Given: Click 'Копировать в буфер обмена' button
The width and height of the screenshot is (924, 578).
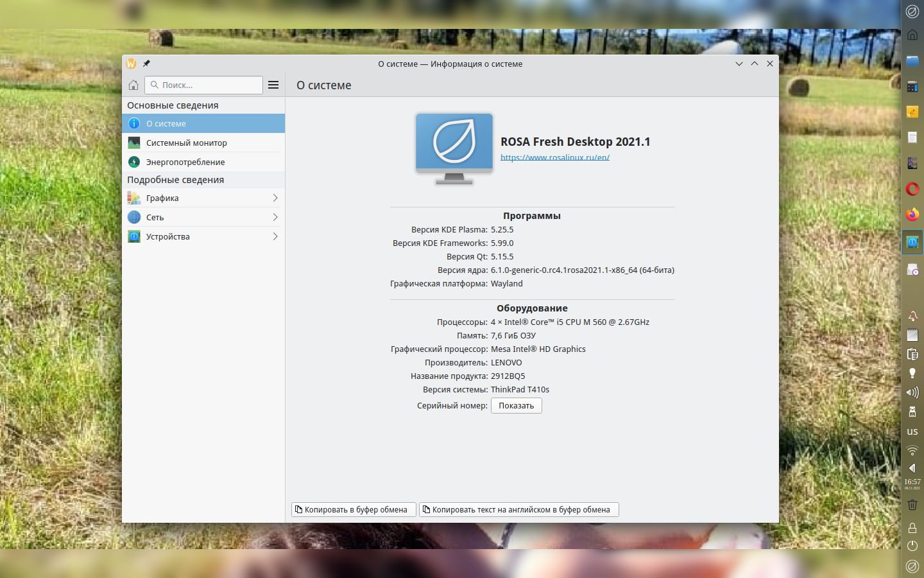Looking at the screenshot, I should click(x=354, y=509).
